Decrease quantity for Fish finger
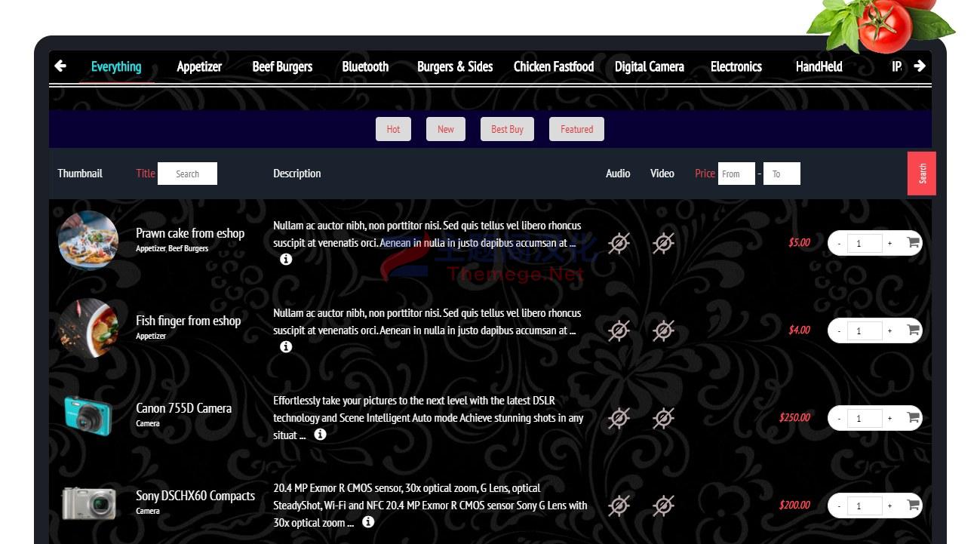The image size is (980, 544). (x=839, y=330)
